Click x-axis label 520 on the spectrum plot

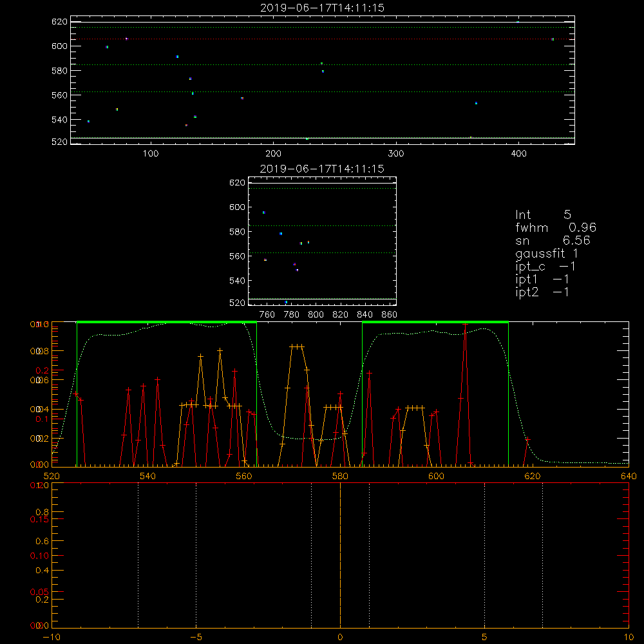tap(52, 477)
